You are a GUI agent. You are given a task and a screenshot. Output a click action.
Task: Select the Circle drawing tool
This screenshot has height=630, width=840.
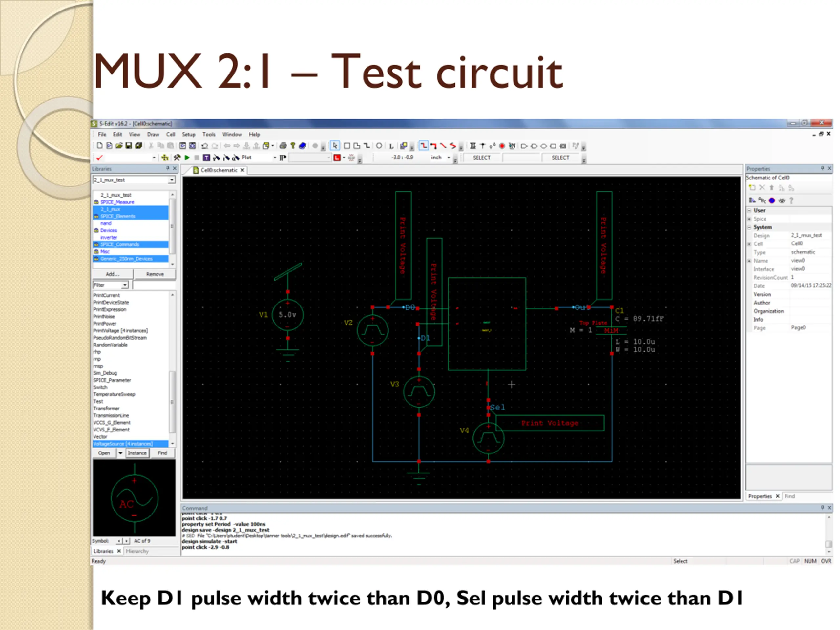point(379,146)
